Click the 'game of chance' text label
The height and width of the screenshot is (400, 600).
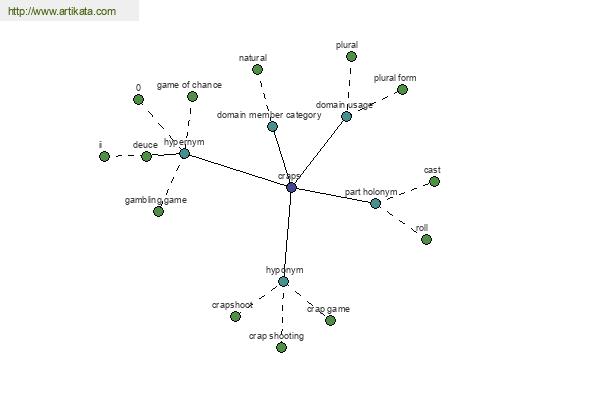(x=189, y=85)
